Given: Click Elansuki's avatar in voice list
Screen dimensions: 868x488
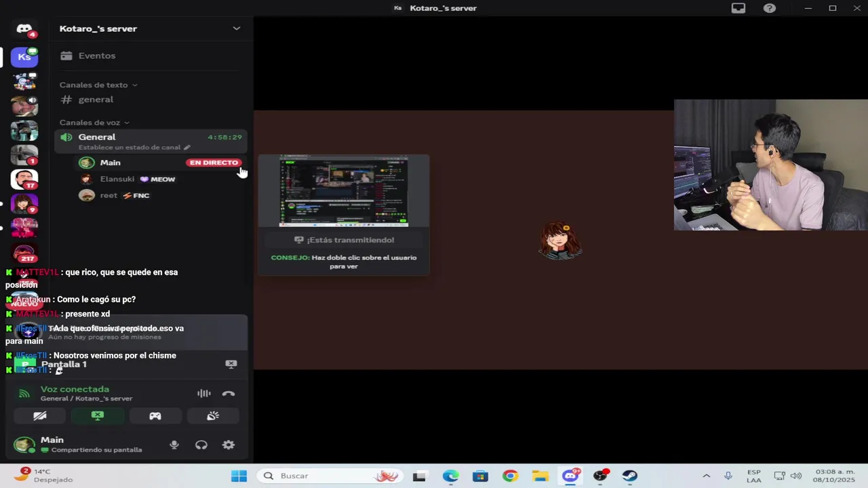Looking at the screenshot, I should coord(86,179).
